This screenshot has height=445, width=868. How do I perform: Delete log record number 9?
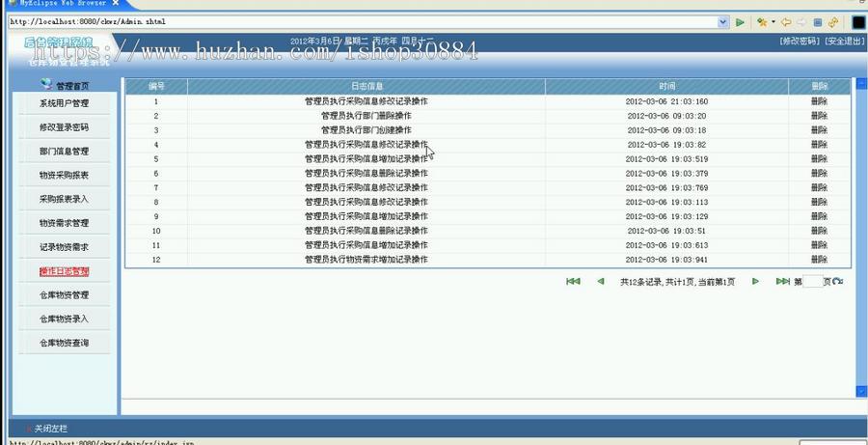pyautogui.click(x=819, y=216)
